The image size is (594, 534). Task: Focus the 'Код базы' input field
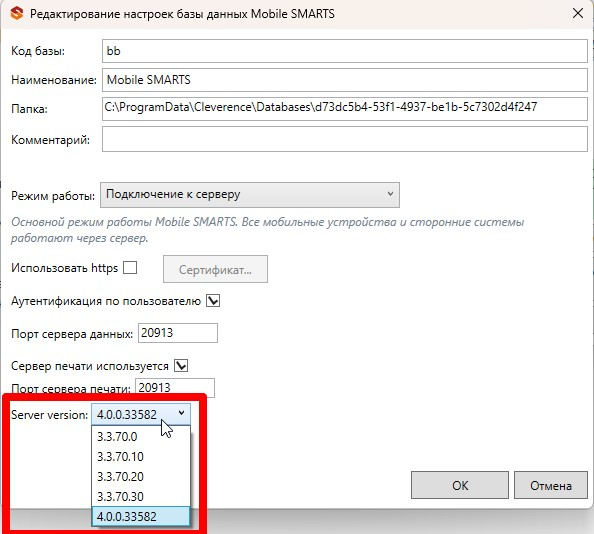pos(345,51)
